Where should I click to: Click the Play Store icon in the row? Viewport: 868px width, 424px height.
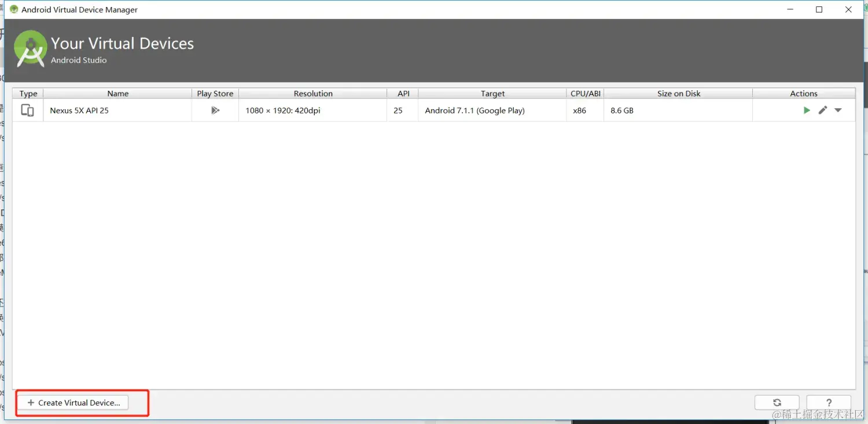(x=215, y=110)
